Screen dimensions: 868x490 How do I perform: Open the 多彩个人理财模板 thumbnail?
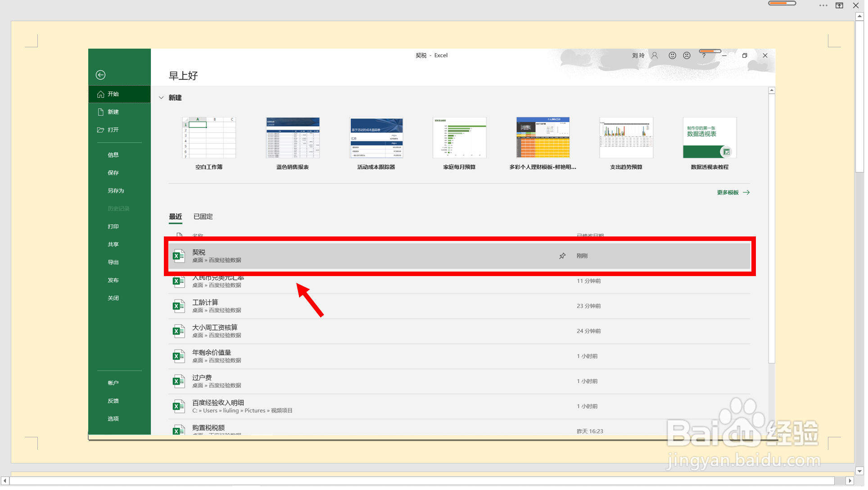coord(545,138)
